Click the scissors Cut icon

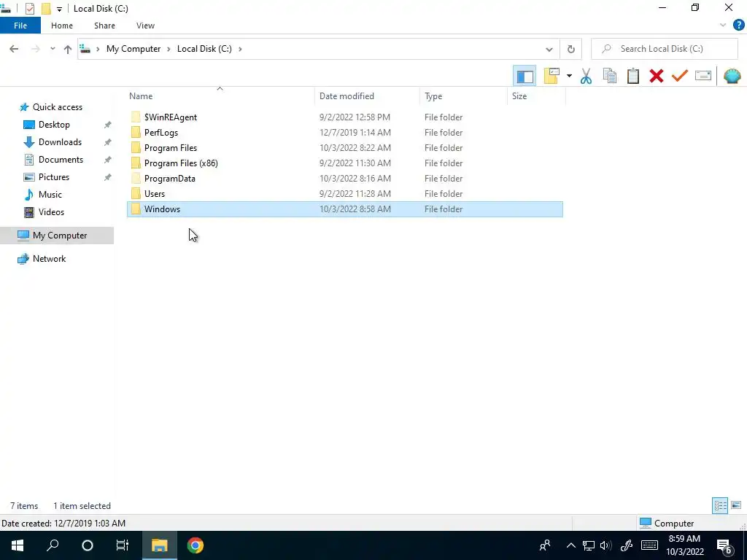tap(586, 76)
